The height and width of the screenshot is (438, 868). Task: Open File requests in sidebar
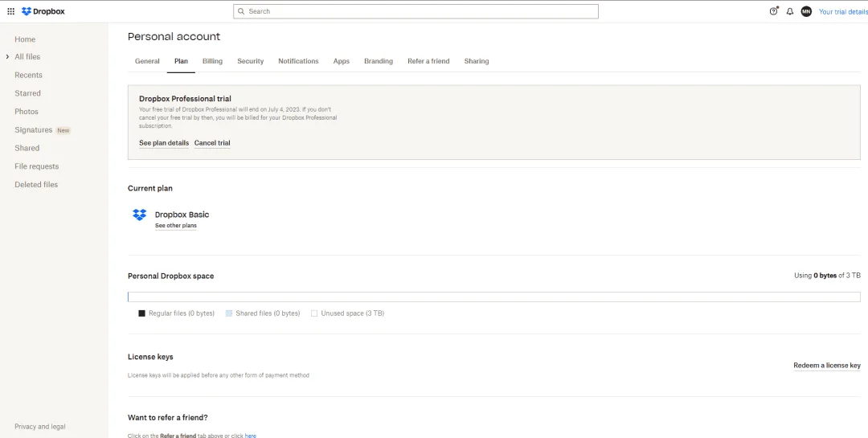[x=36, y=166]
